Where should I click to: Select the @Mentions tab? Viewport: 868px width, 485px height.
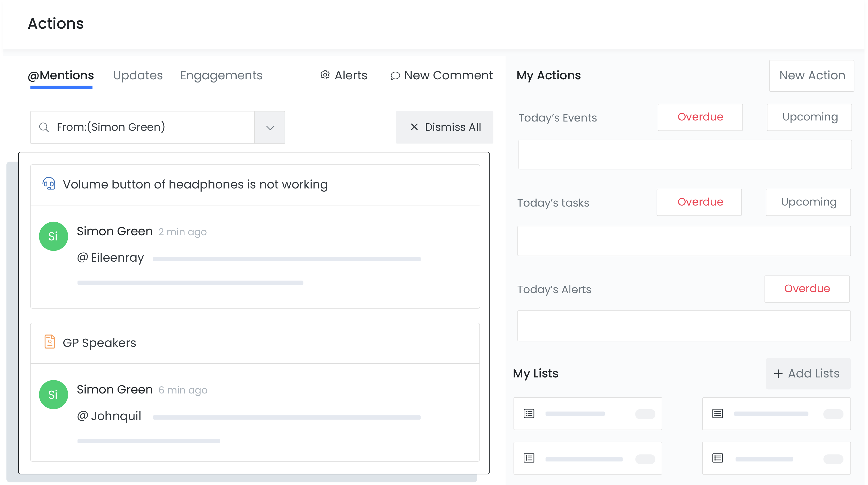(61, 75)
